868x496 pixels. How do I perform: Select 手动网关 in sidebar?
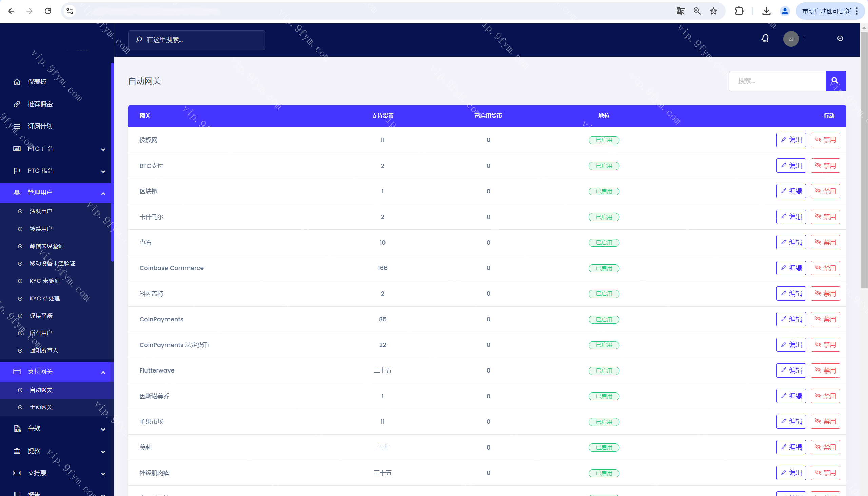click(x=41, y=407)
